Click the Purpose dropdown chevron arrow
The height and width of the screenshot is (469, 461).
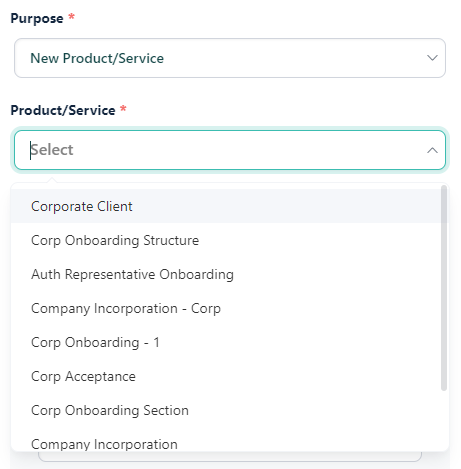click(x=432, y=58)
